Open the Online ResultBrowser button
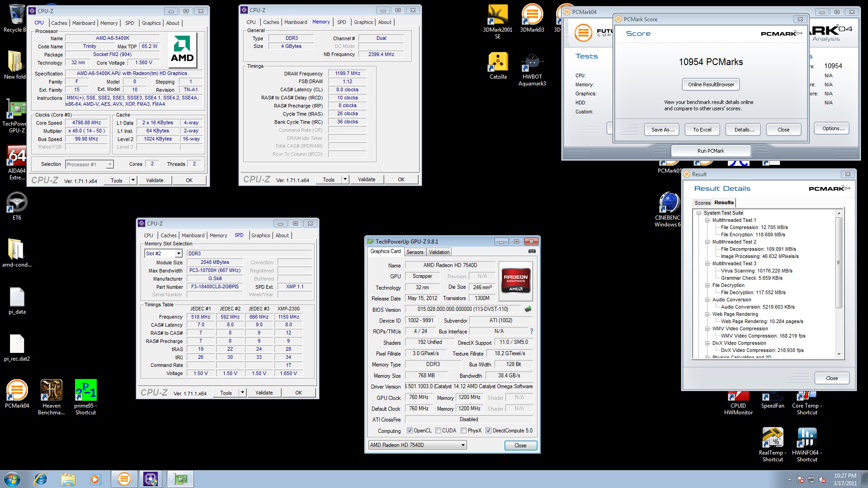Viewport: 868px width, 488px height. [x=711, y=84]
